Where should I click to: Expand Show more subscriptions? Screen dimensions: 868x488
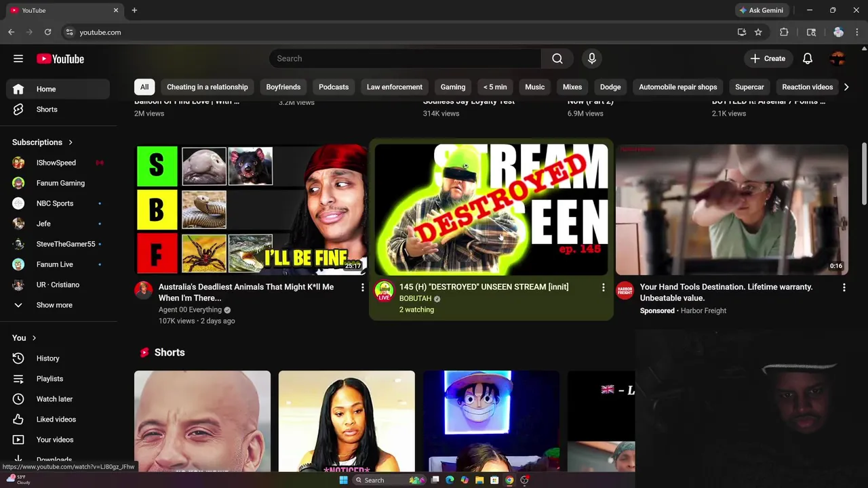click(x=58, y=305)
